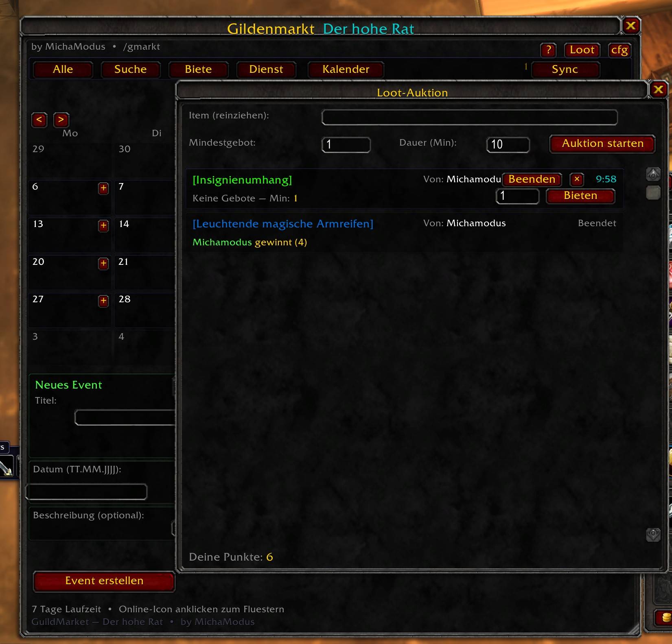
Task: Place bid with Bieten button
Action: coord(580,196)
